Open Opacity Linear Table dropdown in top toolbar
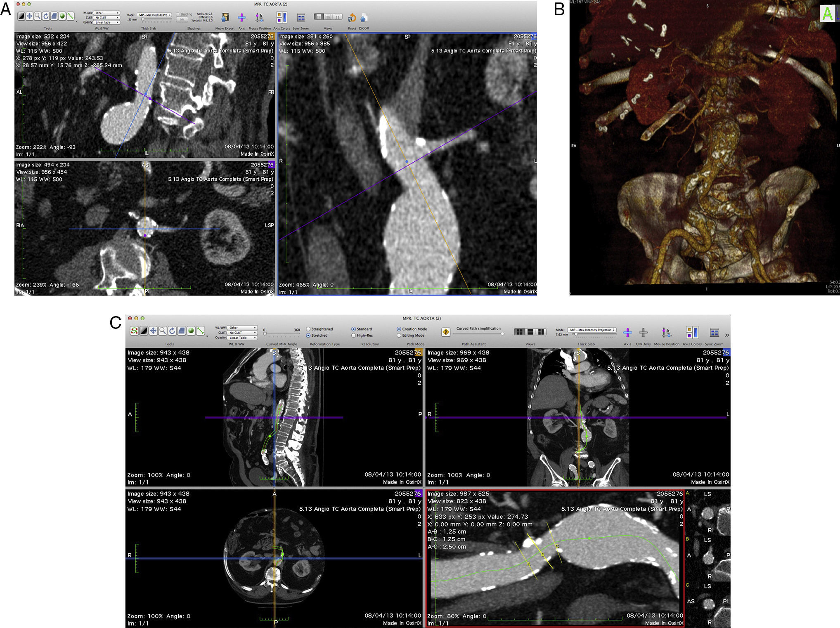Viewport: 840px width, 628px height. tap(107, 22)
